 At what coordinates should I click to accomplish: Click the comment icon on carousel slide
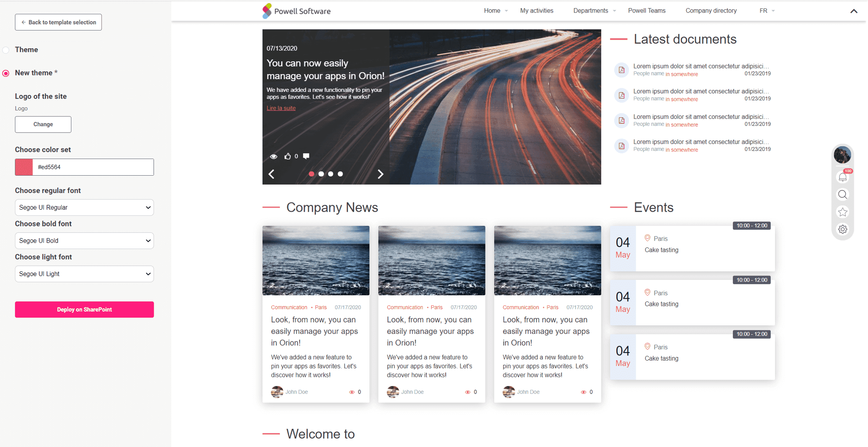[x=306, y=156]
